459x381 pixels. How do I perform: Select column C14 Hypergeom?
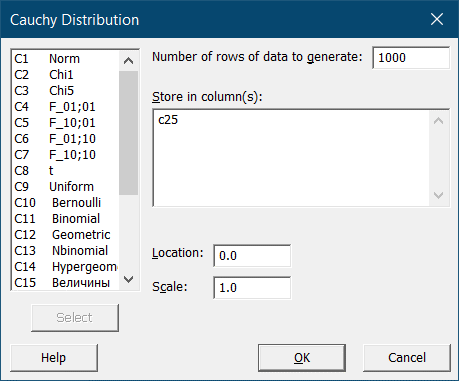pos(65,267)
